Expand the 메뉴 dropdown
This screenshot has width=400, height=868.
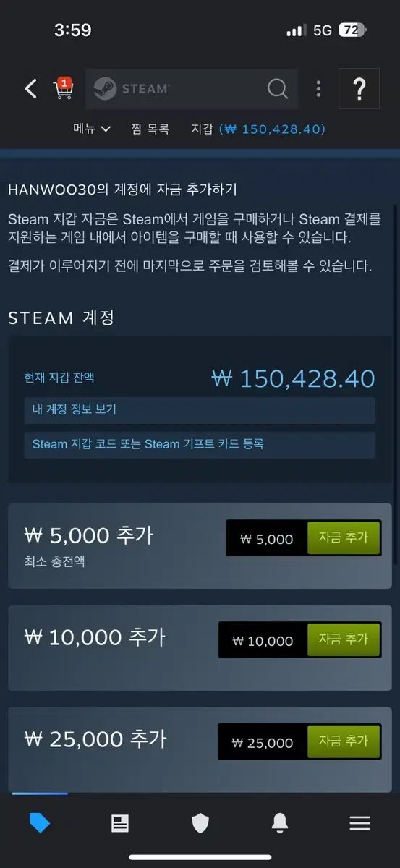tap(92, 129)
